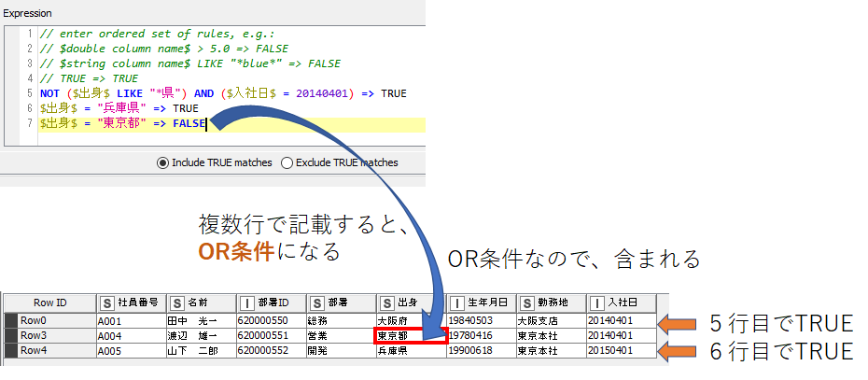Click the 大阪支店 workplace cell
Viewport: 868px width, 380px height.
click(x=552, y=320)
